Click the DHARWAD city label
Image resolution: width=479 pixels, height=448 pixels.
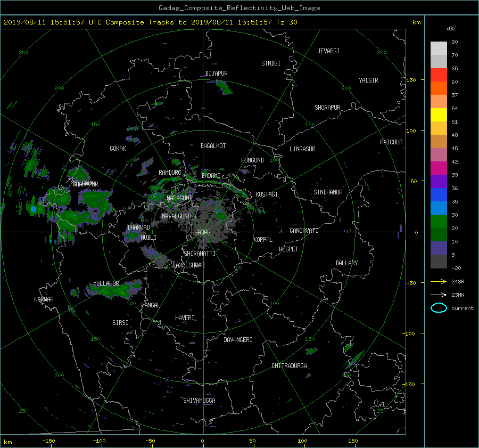138,227
